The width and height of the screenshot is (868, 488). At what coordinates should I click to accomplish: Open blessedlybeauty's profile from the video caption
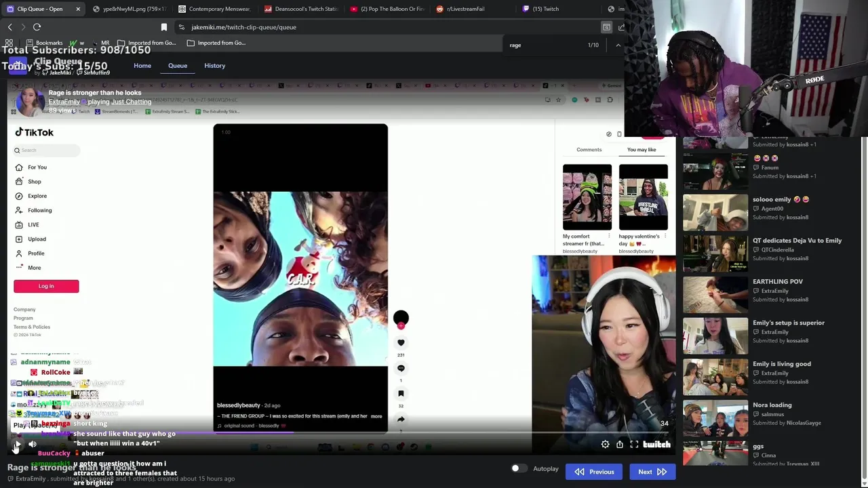239,405
